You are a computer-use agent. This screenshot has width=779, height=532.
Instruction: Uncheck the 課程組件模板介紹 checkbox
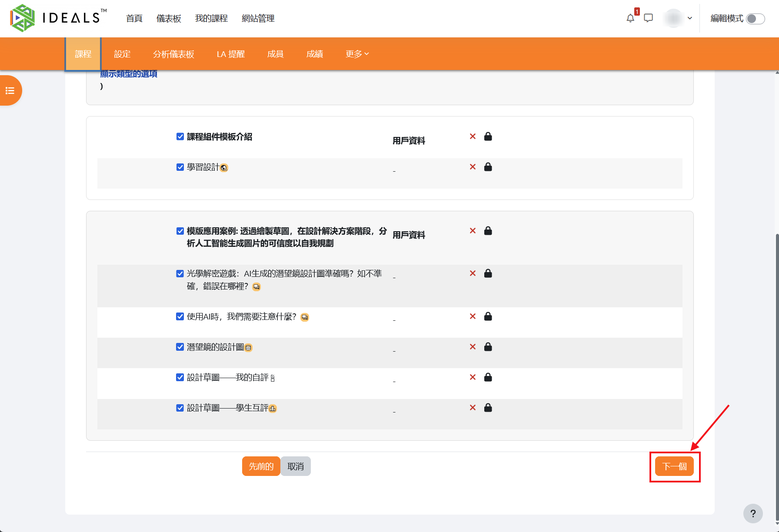click(x=180, y=136)
